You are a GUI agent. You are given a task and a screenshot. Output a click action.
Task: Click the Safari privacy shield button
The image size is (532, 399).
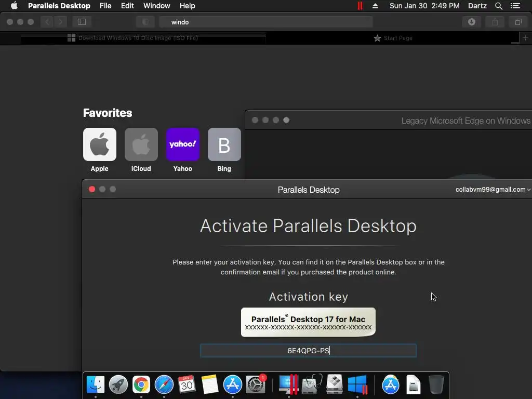point(145,22)
